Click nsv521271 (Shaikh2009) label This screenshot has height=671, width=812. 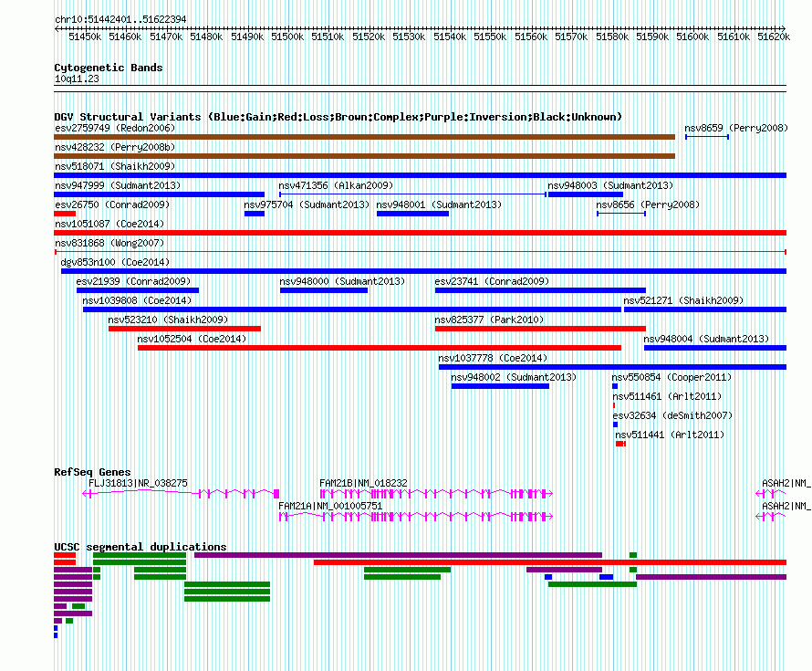[683, 300]
